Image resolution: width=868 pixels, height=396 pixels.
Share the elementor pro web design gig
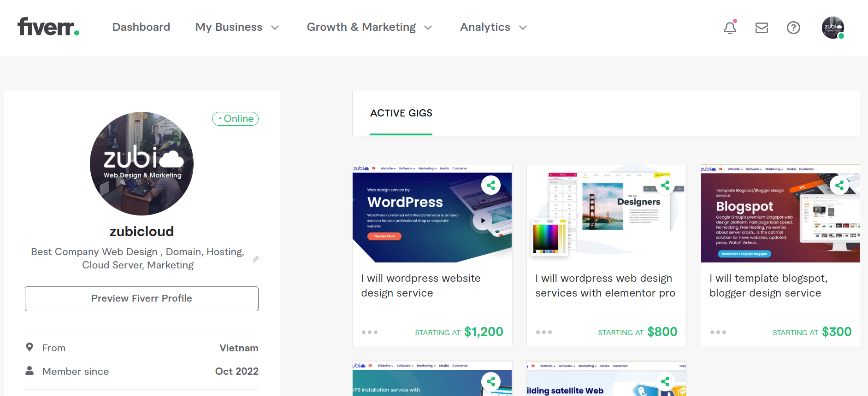(x=665, y=185)
